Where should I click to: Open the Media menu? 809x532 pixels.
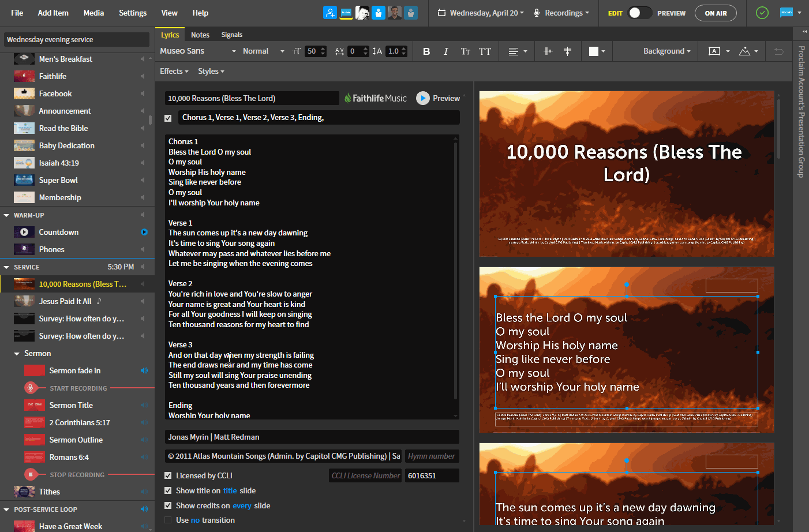pos(93,13)
